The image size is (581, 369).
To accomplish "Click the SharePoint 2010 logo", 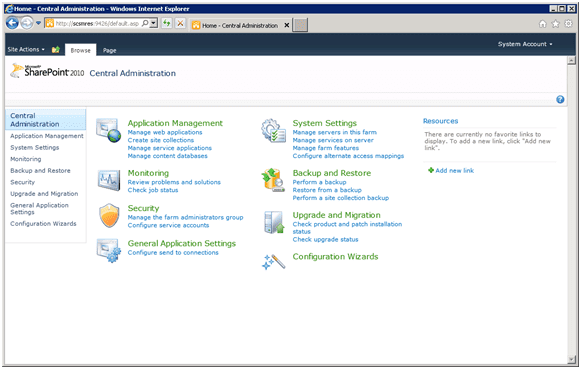I will [x=47, y=70].
